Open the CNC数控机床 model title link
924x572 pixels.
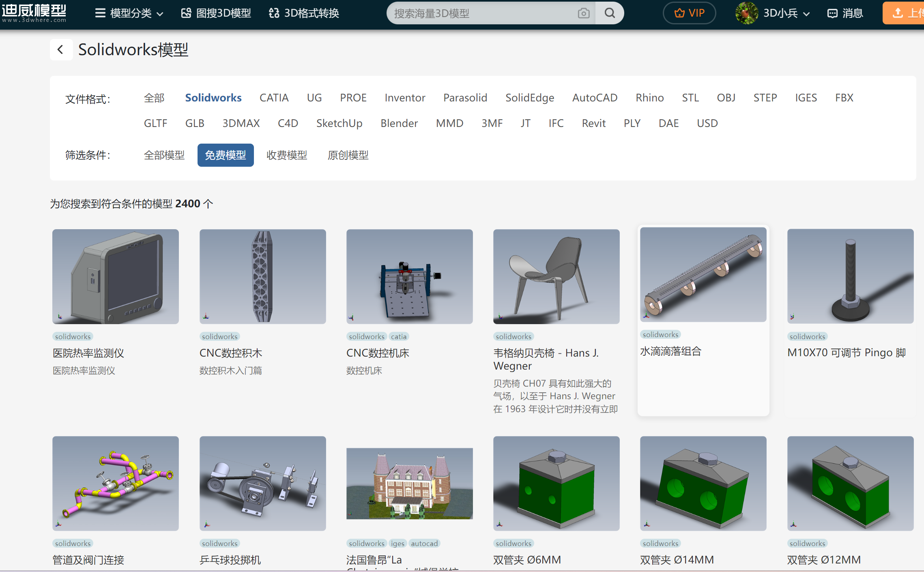[378, 353]
